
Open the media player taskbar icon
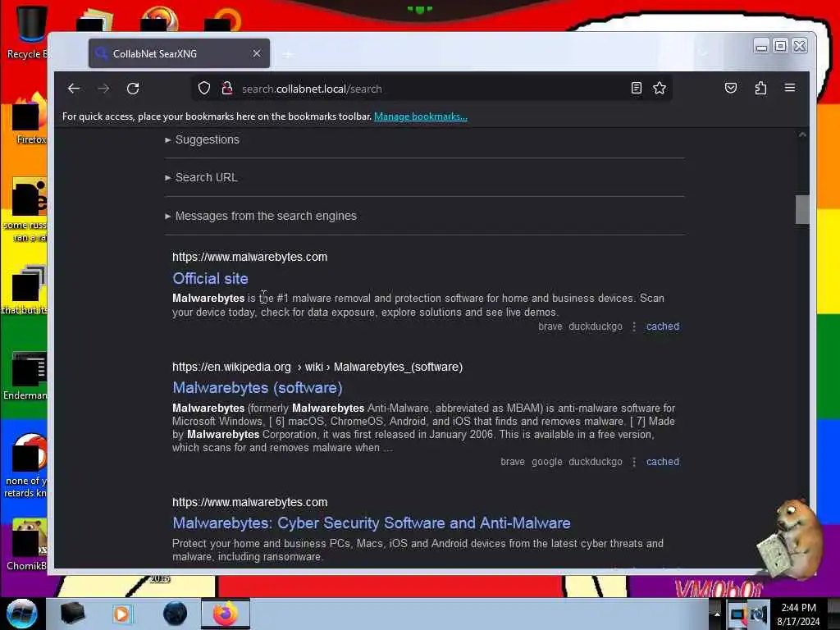(x=121, y=614)
